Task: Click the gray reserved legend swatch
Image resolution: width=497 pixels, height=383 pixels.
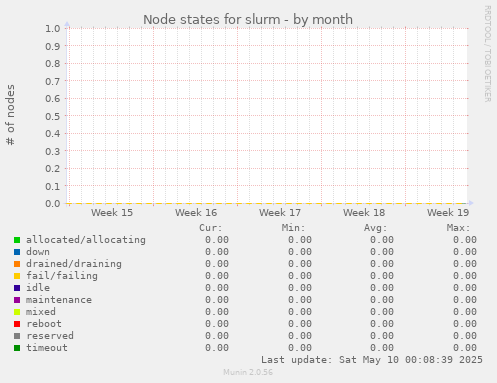Action: pos(17,336)
